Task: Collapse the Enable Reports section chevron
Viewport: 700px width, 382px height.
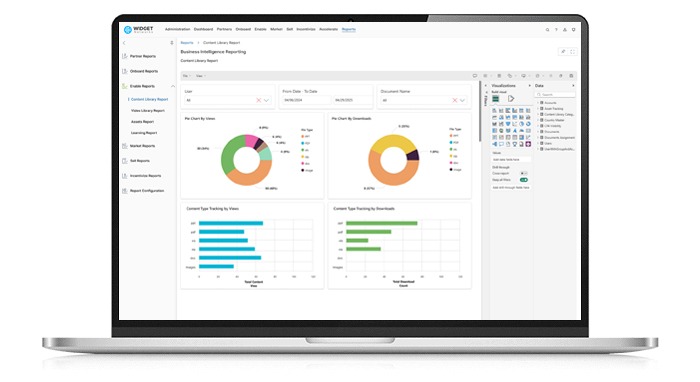Action: pyautogui.click(x=173, y=86)
